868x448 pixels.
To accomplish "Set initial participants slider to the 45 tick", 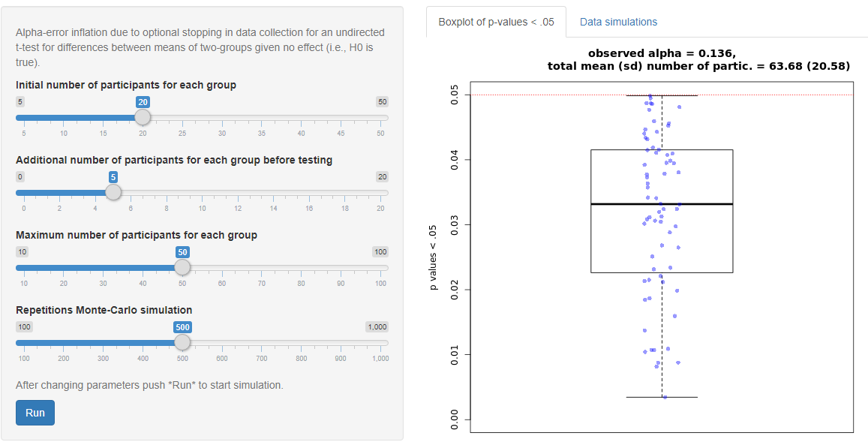I will tap(341, 118).
